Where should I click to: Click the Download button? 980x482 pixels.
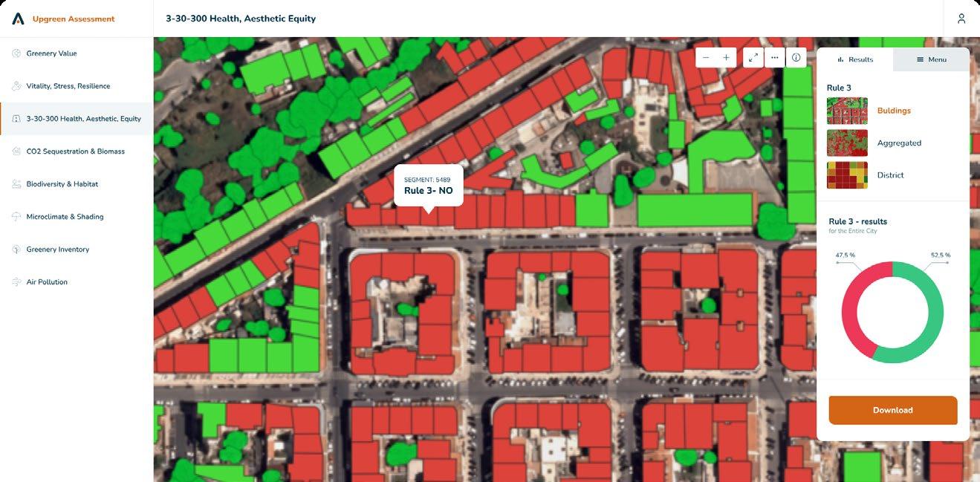893,410
